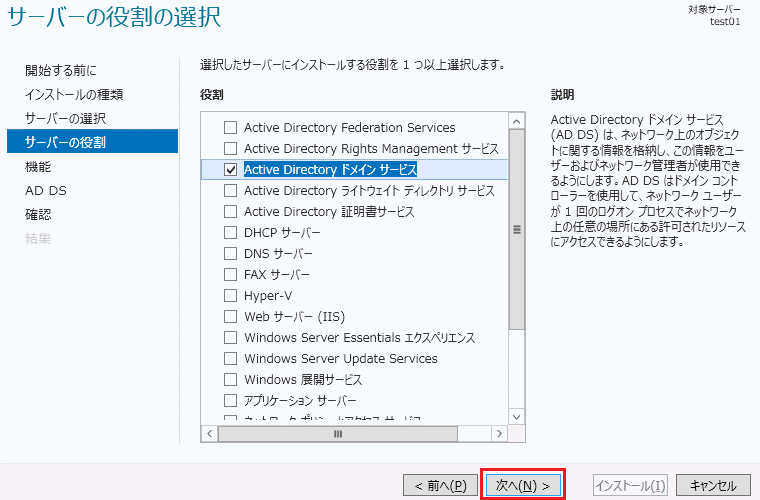Click the roles list vertical scrollbar thumb

pos(517,230)
